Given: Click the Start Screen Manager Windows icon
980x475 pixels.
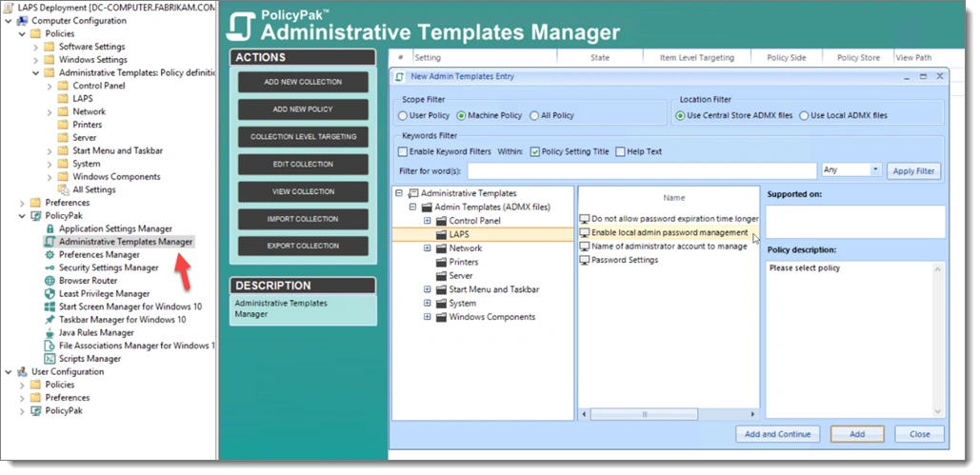Looking at the screenshot, I should (50, 307).
